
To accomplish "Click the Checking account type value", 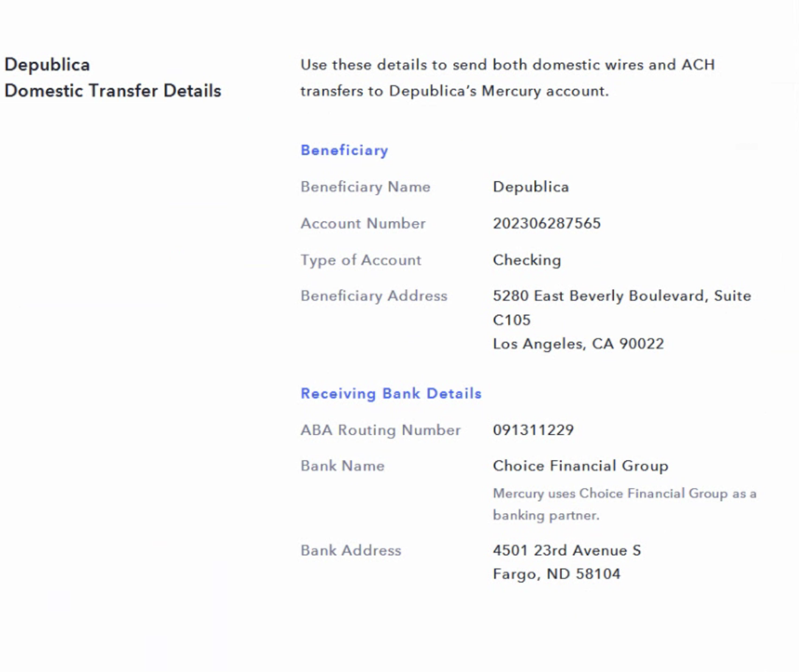I will pos(527,260).
